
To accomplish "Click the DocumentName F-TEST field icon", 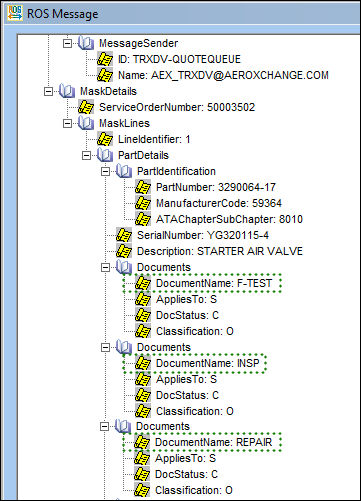I will tap(143, 283).
